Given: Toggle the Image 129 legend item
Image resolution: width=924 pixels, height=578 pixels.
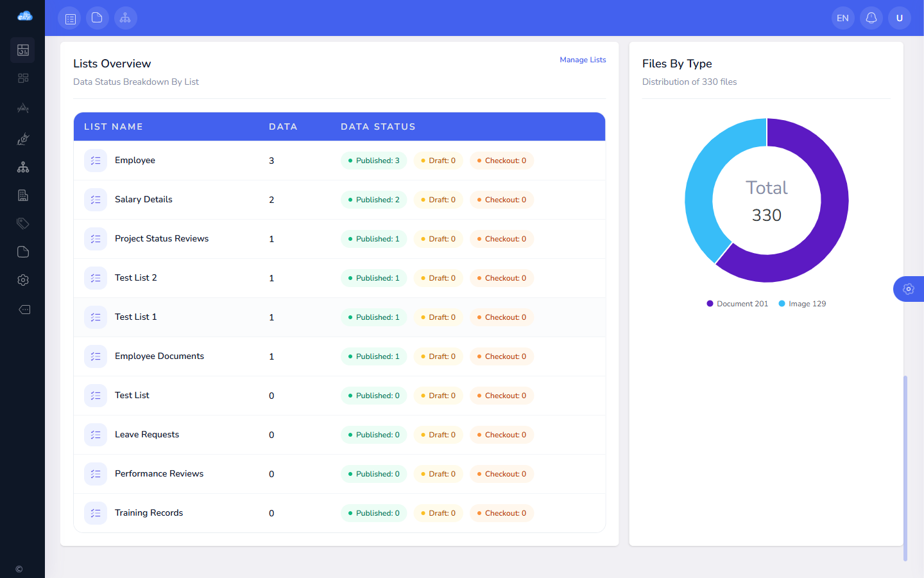Looking at the screenshot, I should tap(802, 304).
